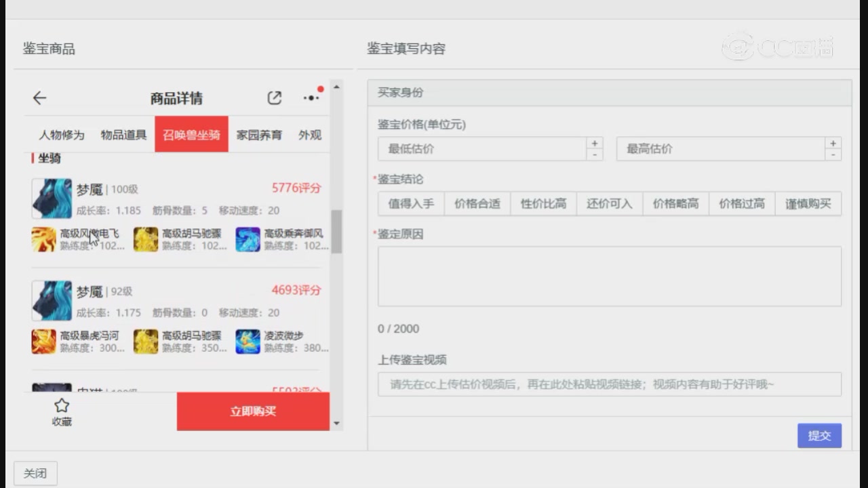Switch to the 物品道具 tab
Image resolution: width=868 pixels, height=488 pixels.
(123, 135)
